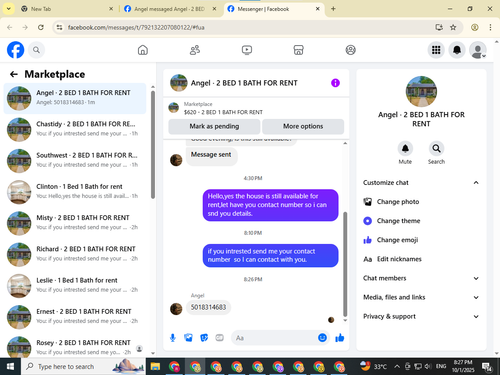
Task: Open Chrome three-dot menu
Action: (x=490, y=27)
